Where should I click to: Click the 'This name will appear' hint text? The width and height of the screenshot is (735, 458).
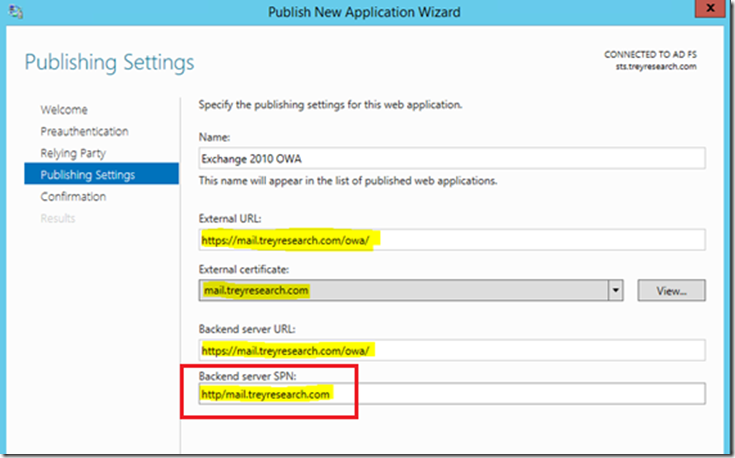[348, 180]
